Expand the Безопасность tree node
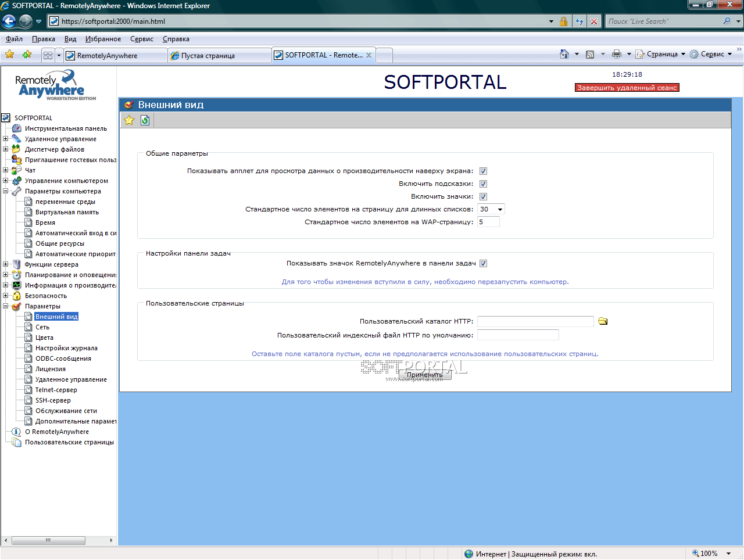 tap(6, 296)
